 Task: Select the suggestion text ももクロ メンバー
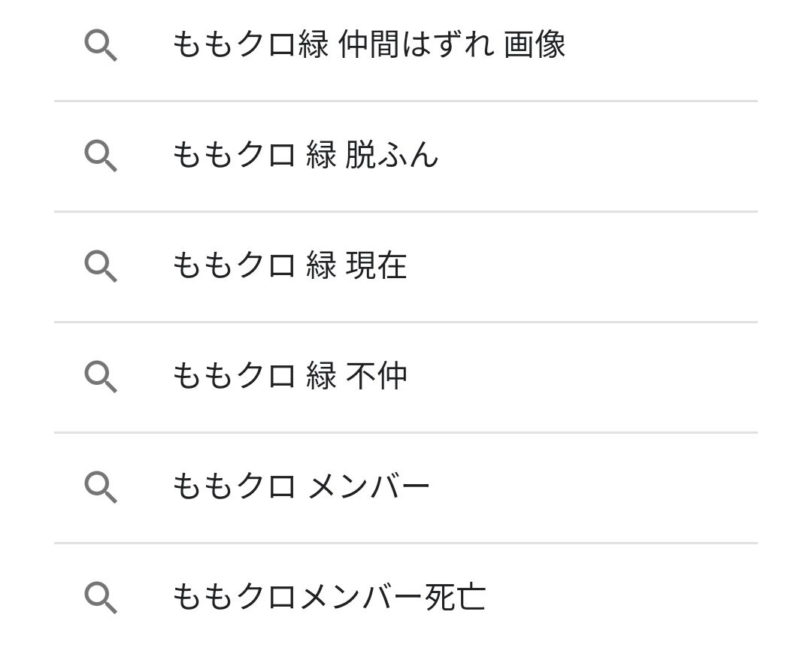301,487
